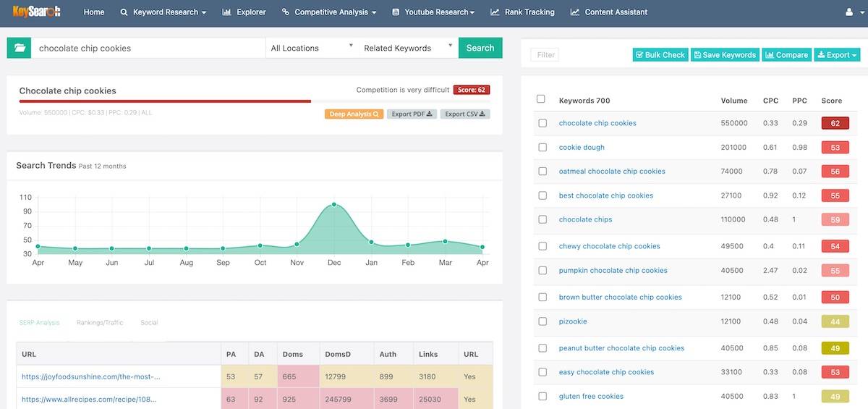Viewport: 868px width, 409px height.
Task: Open the Related Keywords dropdown
Action: click(409, 48)
